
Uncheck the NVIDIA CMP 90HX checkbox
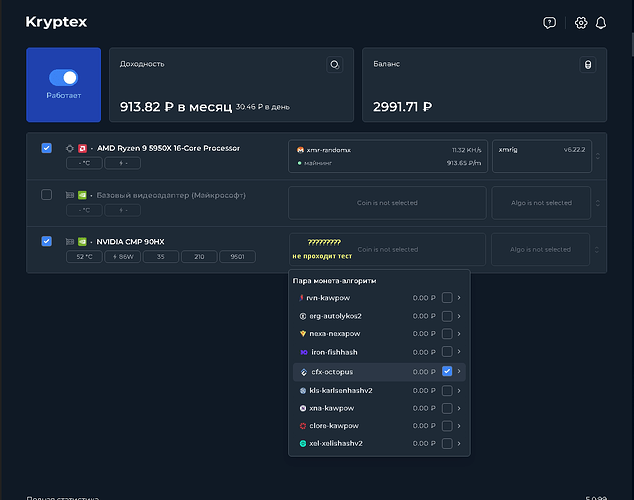click(x=46, y=241)
